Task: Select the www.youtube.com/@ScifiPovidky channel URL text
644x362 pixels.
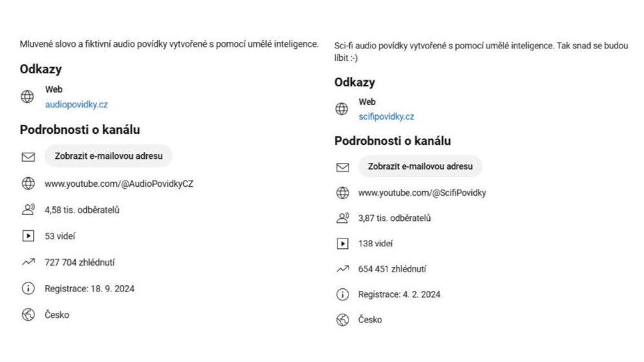Action: click(422, 193)
